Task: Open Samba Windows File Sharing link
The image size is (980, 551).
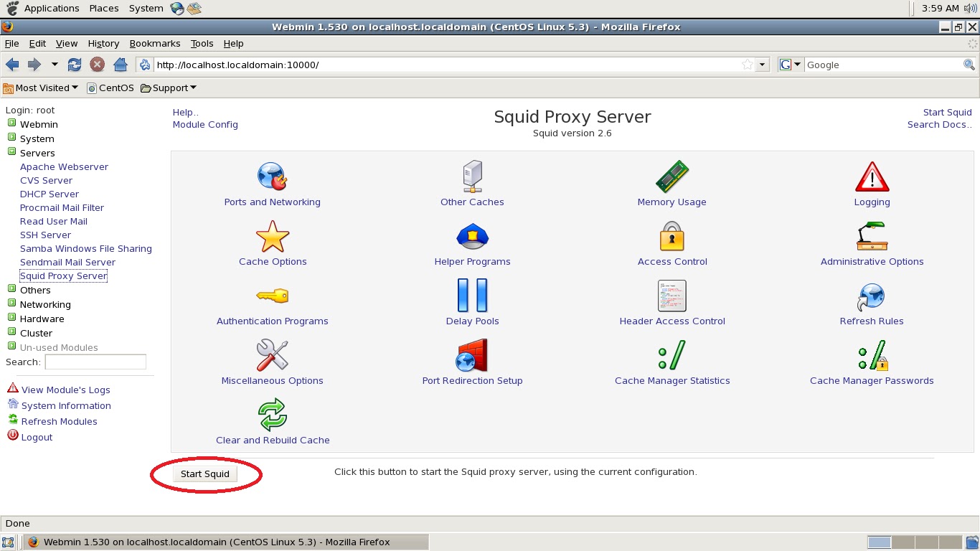Action: click(86, 248)
